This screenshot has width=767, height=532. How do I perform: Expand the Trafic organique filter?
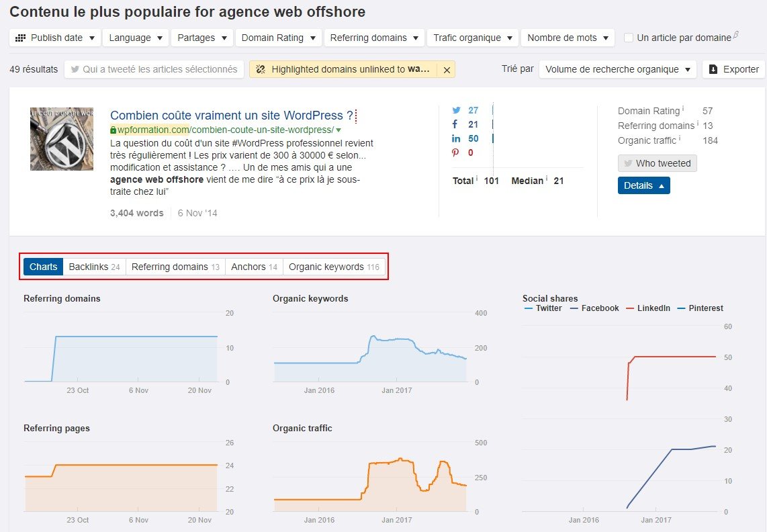pyautogui.click(x=473, y=38)
